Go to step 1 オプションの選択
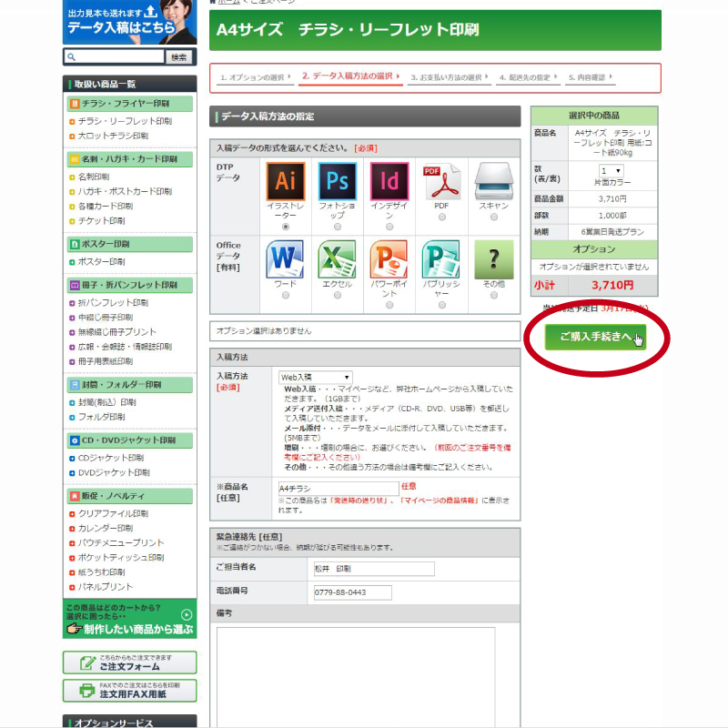 click(x=256, y=77)
